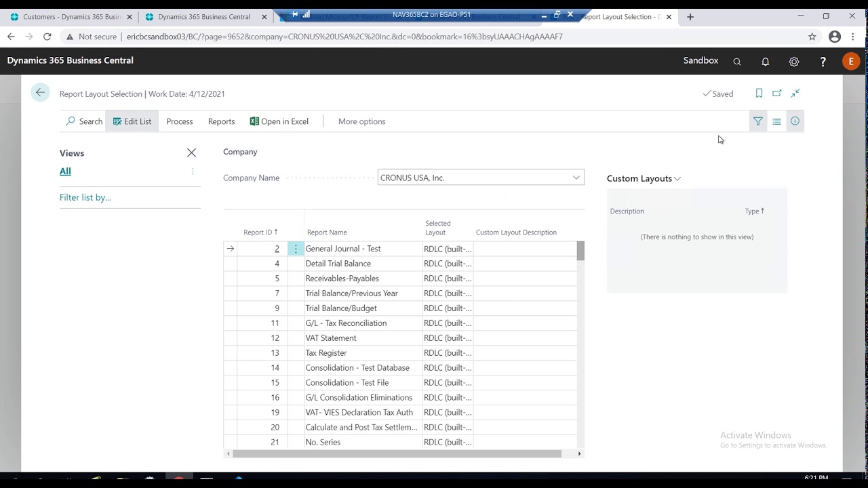868x488 pixels.
Task: Open the Process menu
Action: pos(180,121)
